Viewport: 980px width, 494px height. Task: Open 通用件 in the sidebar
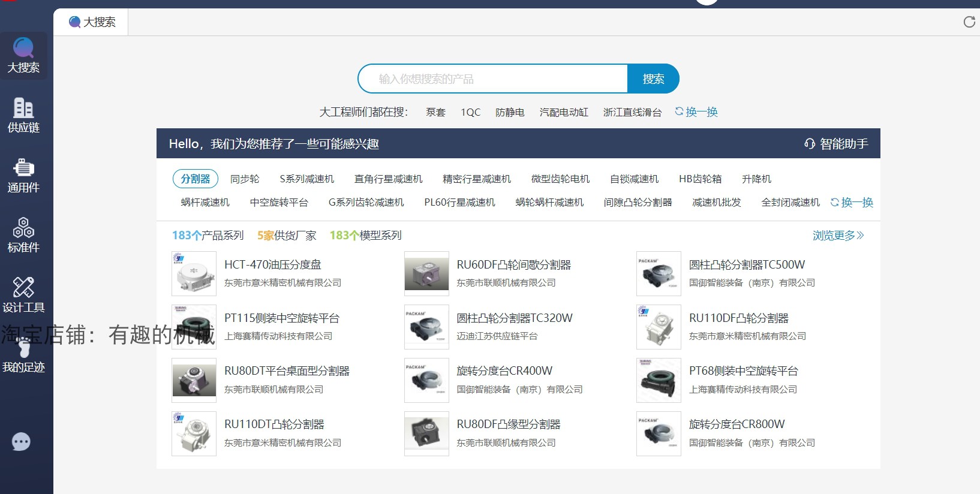click(23, 176)
